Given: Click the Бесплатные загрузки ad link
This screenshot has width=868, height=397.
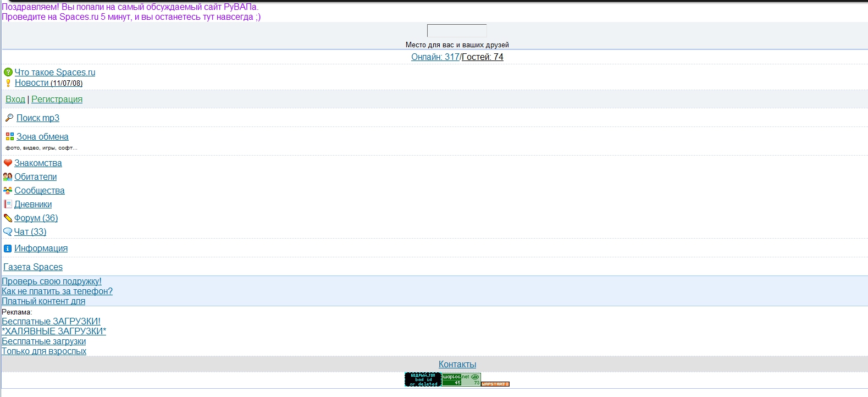Looking at the screenshot, I should [44, 341].
